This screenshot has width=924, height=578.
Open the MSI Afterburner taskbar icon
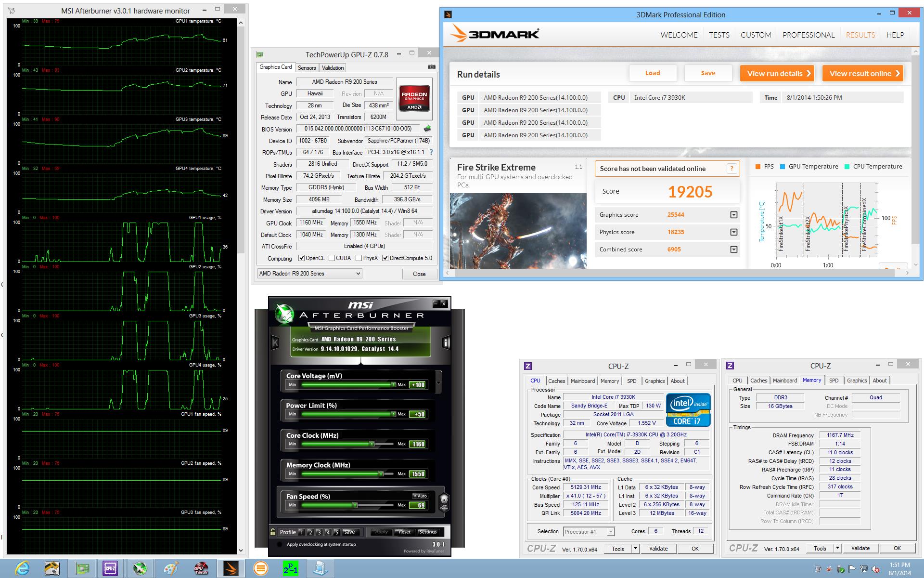(141, 568)
